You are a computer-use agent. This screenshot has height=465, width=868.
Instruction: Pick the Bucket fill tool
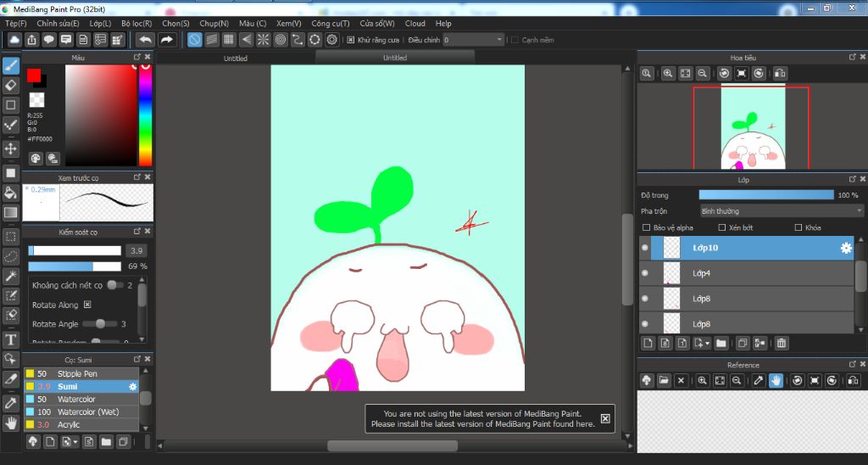pyautogui.click(x=11, y=193)
